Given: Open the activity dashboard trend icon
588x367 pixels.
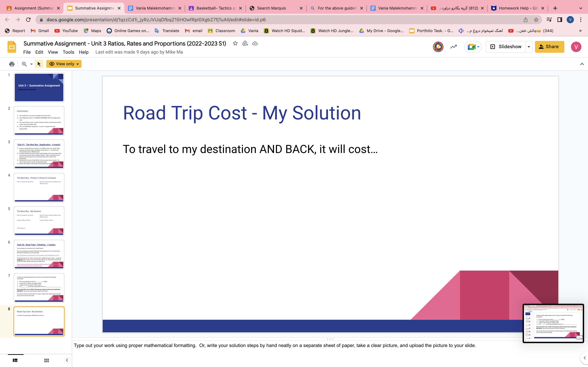Looking at the screenshot, I should tap(453, 47).
